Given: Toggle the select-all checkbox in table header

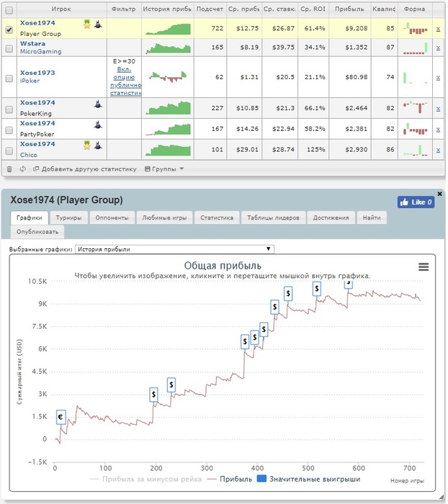Looking at the screenshot, I should pyautogui.click(x=9, y=10).
